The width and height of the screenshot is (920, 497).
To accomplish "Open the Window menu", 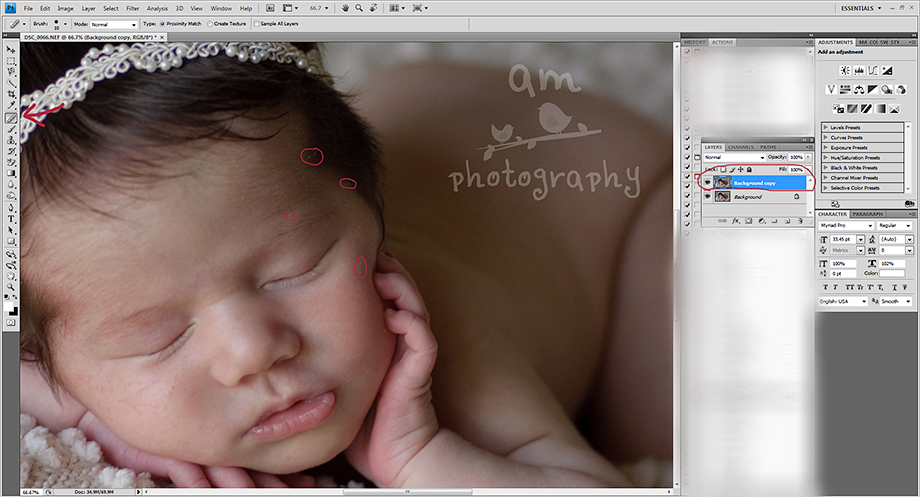I will pyautogui.click(x=221, y=8).
